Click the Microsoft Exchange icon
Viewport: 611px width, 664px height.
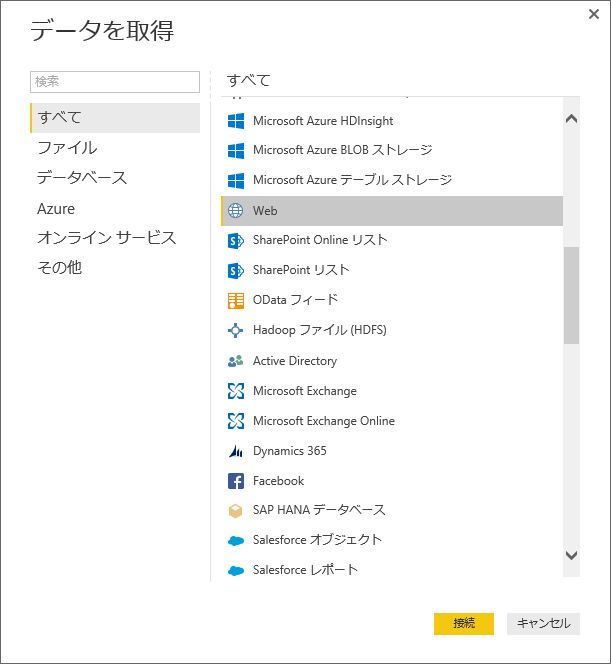(x=236, y=391)
